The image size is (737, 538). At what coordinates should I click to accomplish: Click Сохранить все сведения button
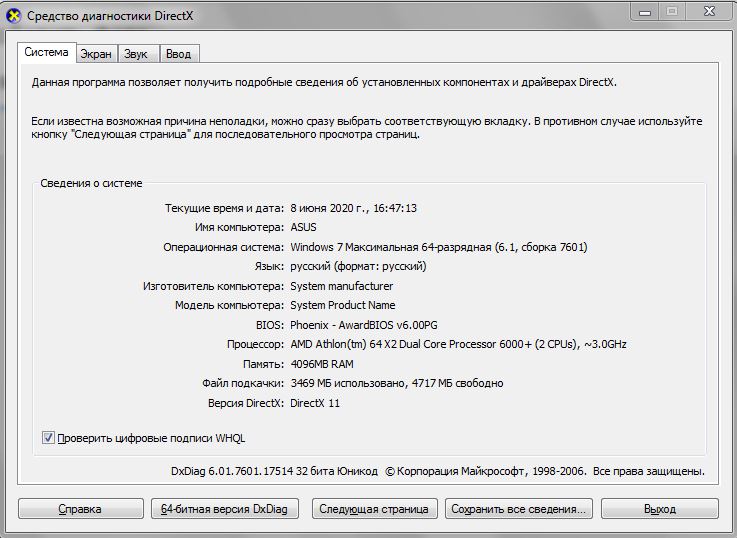pos(518,509)
